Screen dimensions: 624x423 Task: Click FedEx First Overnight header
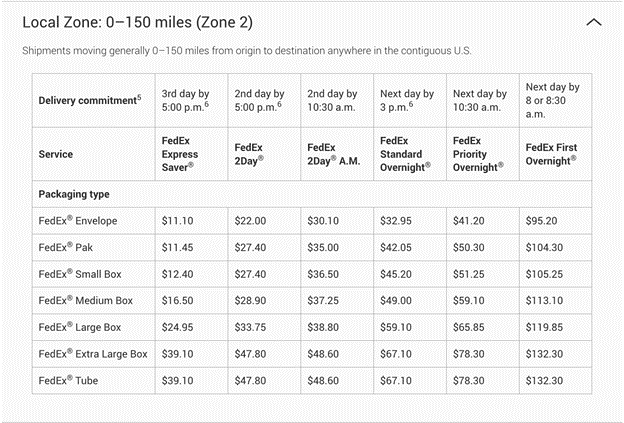pos(549,154)
